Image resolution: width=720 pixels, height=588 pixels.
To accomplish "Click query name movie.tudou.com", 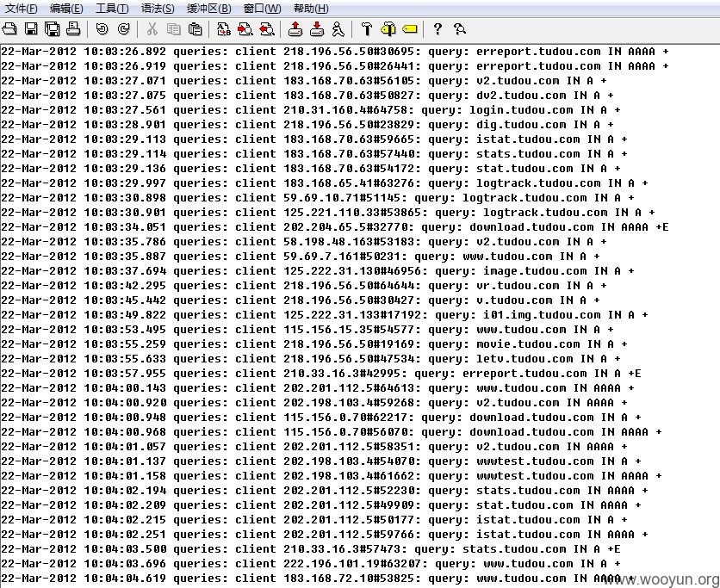I will [x=528, y=344].
